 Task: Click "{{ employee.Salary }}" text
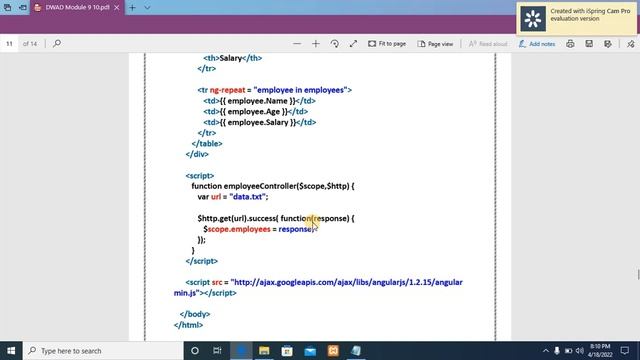(258, 122)
